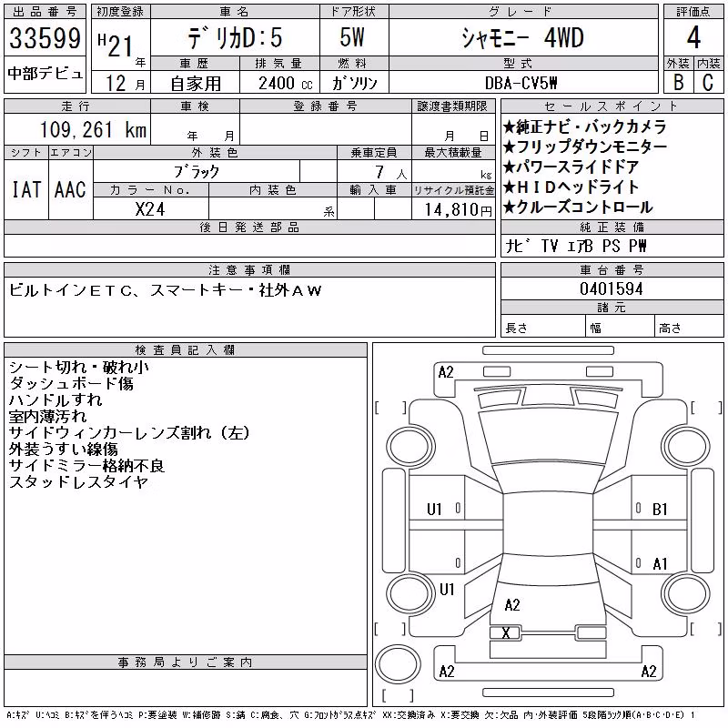Select the car name デリカD:5
The width and height of the screenshot is (728, 728).
click(x=235, y=38)
